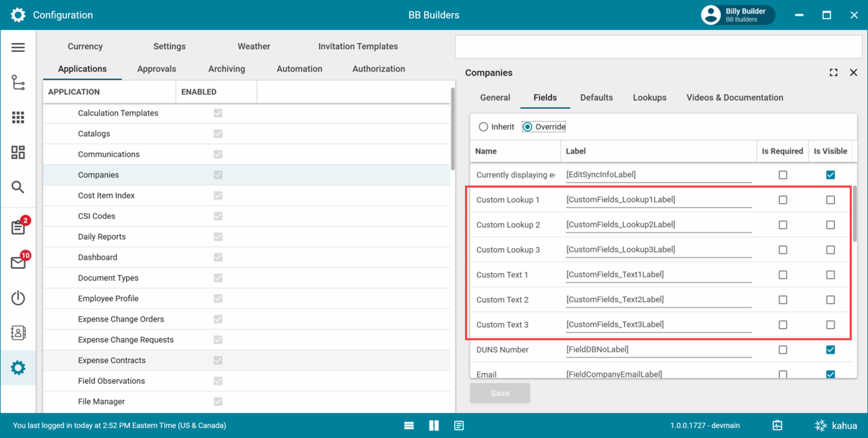The height and width of the screenshot is (438, 868).
Task: Open messages envelope with 10 badge
Action: tap(18, 262)
